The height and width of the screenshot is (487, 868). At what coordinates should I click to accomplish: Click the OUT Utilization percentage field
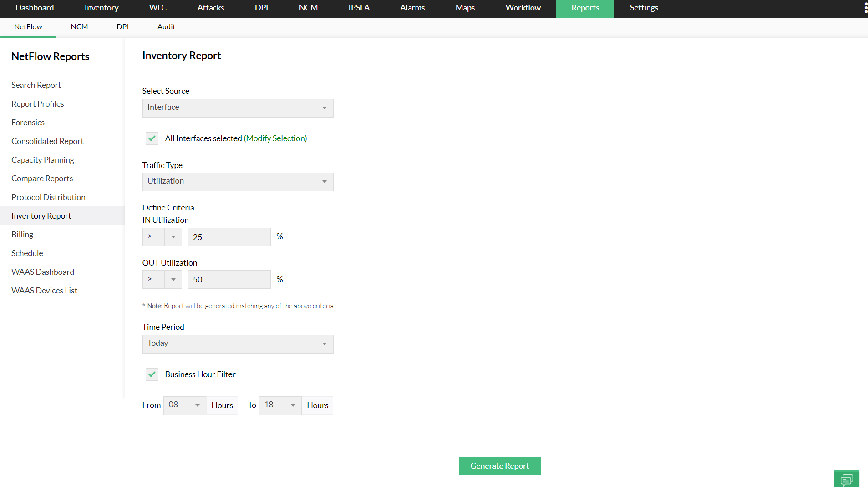229,279
